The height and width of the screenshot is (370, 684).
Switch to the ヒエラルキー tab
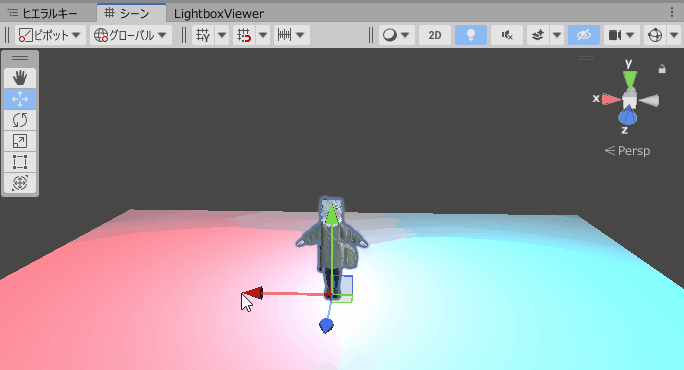click(x=44, y=14)
